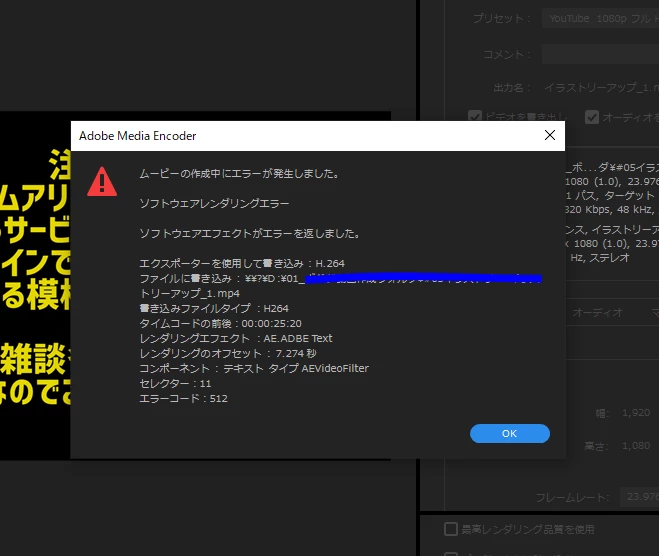Click the 書き込みファイルタイプ : H264 line
The image size is (659, 556).
[x=214, y=308]
